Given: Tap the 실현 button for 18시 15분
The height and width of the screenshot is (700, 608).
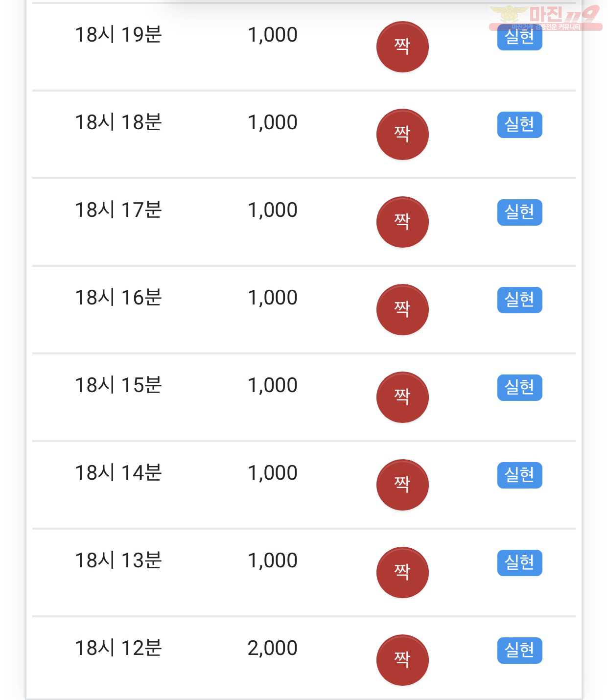Looking at the screenshot, I should [520, 387].
